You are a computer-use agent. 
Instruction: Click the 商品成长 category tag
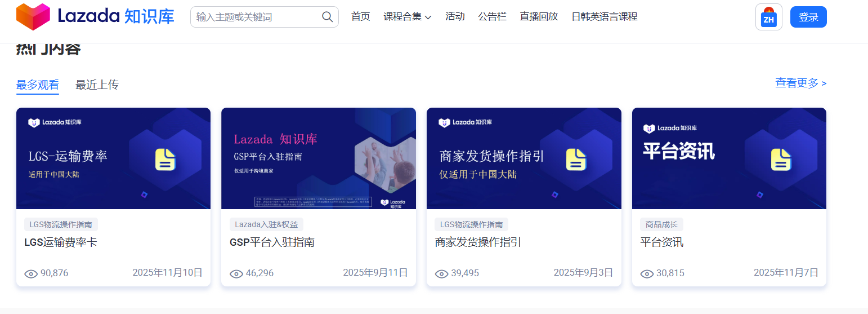pos(661,224)
